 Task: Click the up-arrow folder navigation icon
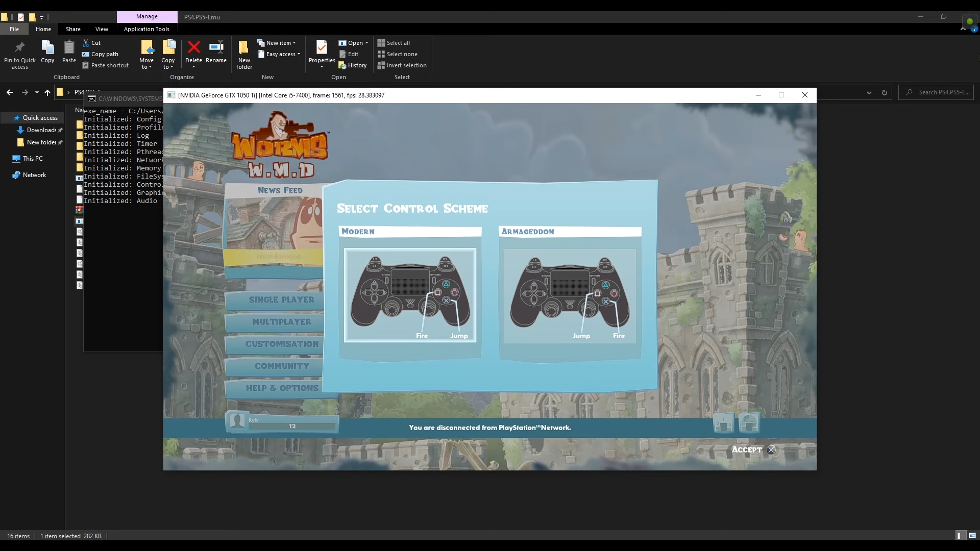point(47,92)
